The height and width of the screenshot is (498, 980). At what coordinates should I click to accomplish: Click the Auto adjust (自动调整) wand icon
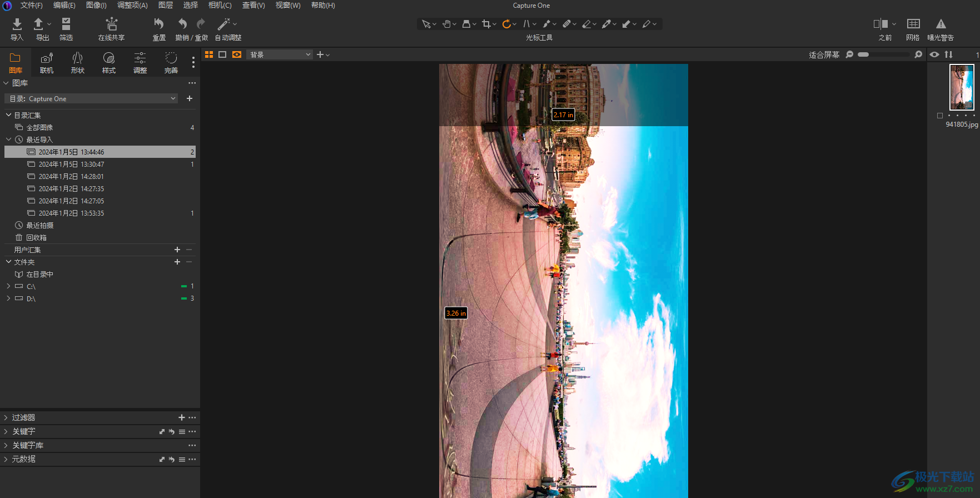[223, 24]
